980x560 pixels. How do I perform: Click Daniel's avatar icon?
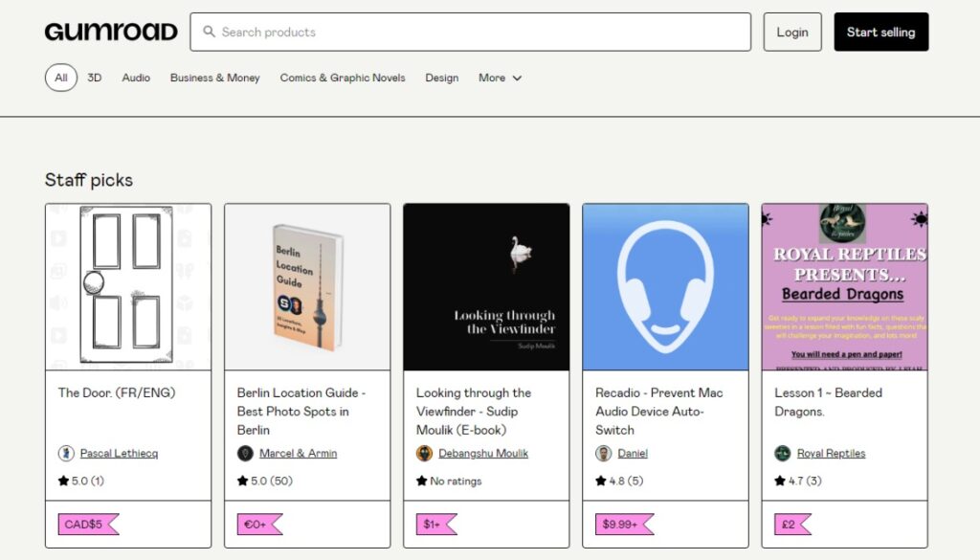click(x=603, y=453)
